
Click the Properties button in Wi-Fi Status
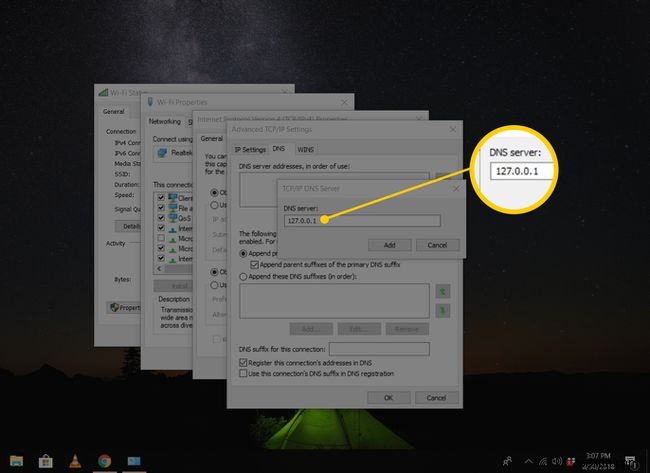tap(124, 308)
